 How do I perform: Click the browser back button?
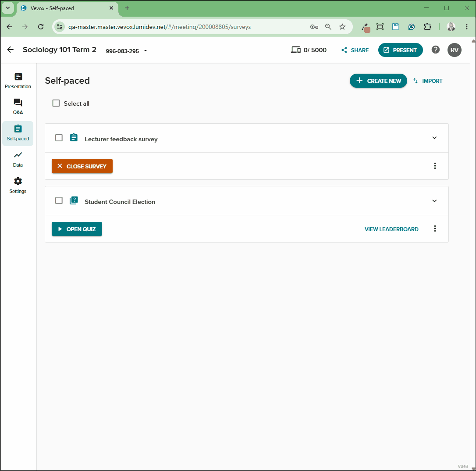point(9,27)
